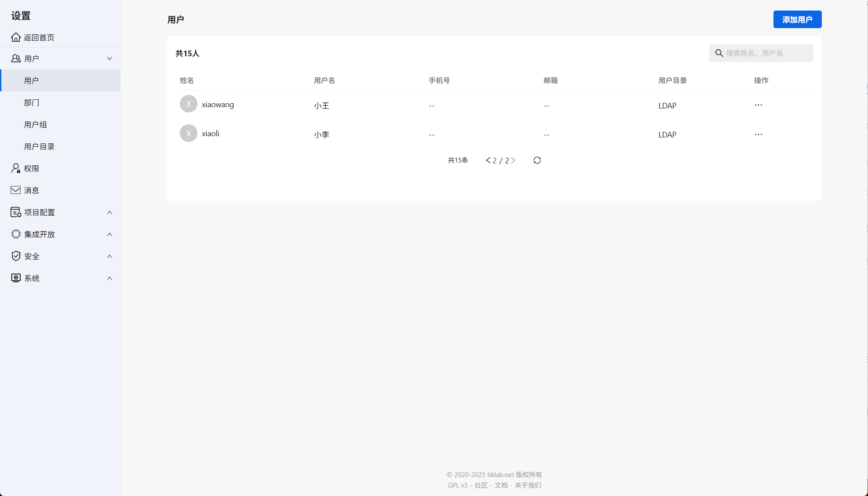868x496 pixels.
Task: Expand the 系统 sidebar section
Action: tap(109, 278)
